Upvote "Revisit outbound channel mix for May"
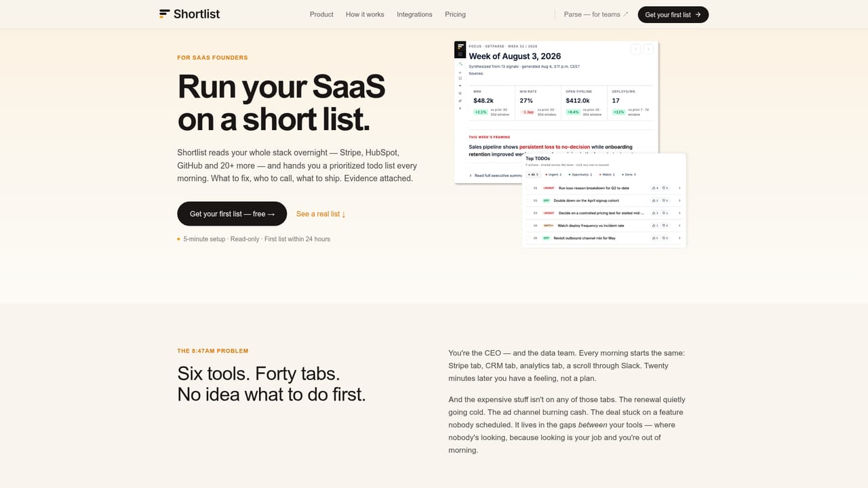Viewport: 868px width, 488px height. pos(654,238)
